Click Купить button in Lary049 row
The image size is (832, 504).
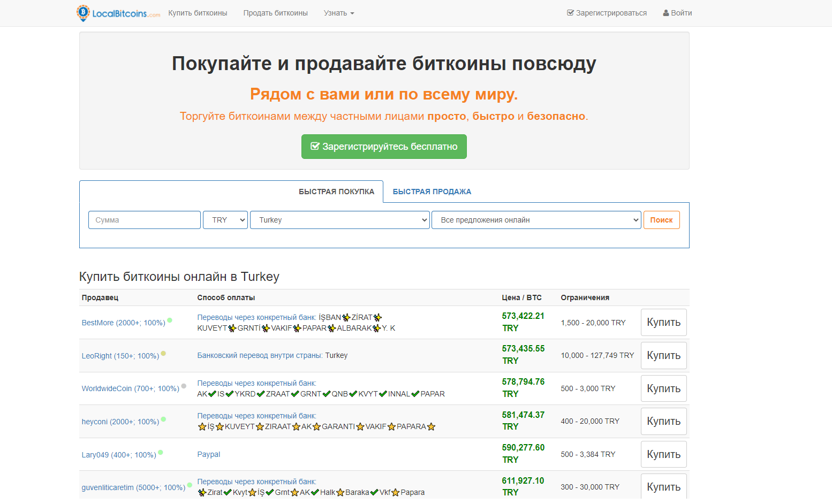[x=663, y=454]
